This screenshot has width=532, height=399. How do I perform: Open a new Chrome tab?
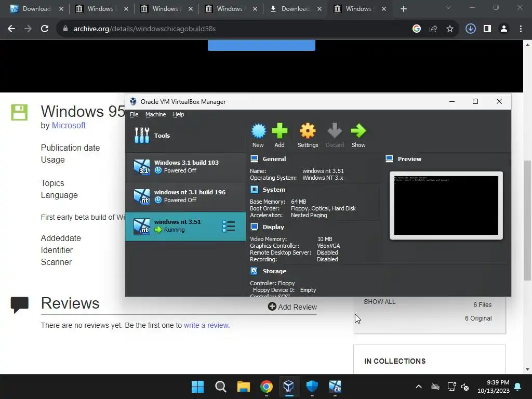[403, 9]
